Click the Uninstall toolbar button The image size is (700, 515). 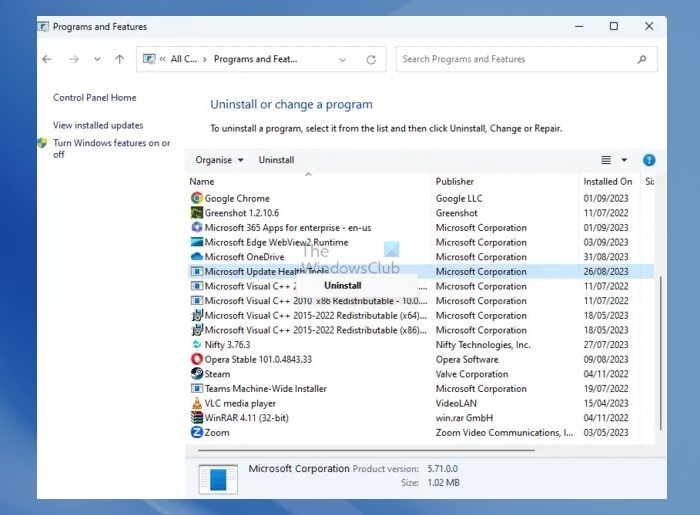(x=276, y=160)
